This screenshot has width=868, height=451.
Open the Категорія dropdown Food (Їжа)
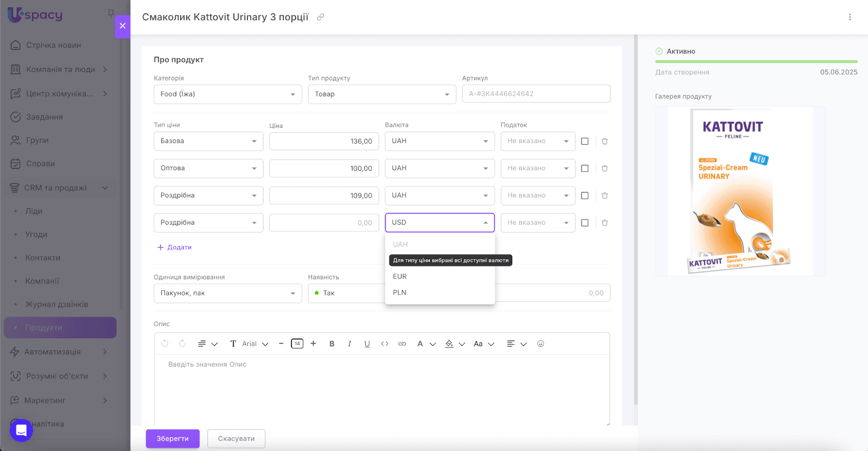click(x=227, y=94)
